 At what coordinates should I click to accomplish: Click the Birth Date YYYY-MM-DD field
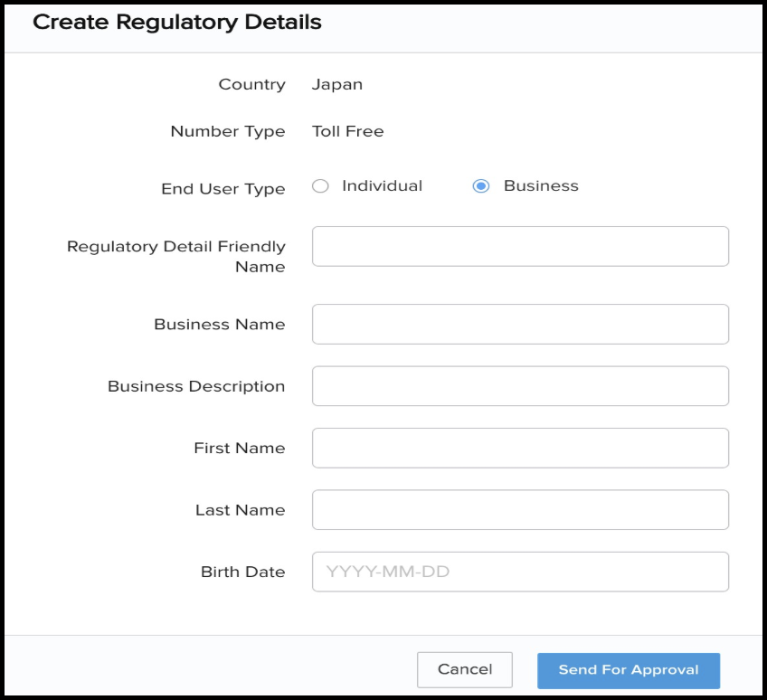[x=520, y=572]
